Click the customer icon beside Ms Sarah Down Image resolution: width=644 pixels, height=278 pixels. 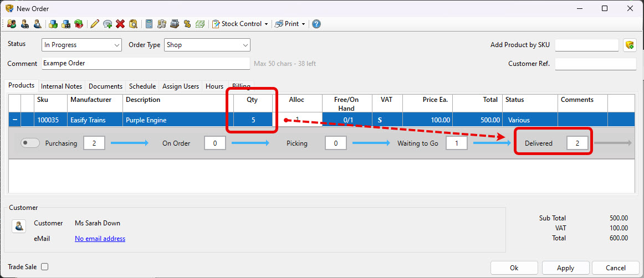[19, 226]
